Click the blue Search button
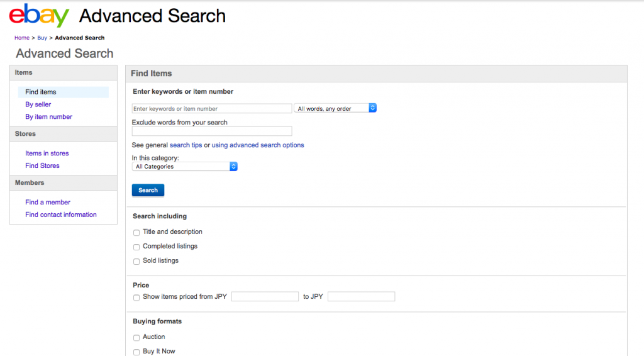Viewport: 644px width, 356px height. point(148,190)
